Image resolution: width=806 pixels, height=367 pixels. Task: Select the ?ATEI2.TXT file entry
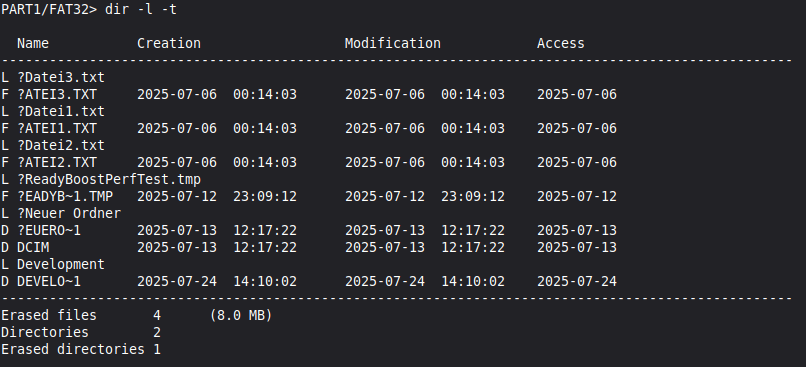click(x=308, y=162)
